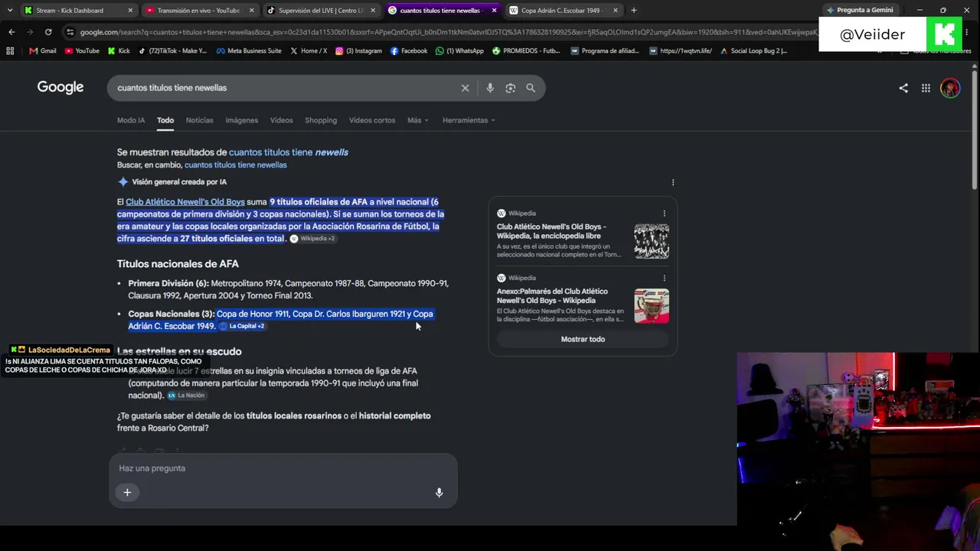Open the Palmarés trophy thumbnail
Screen dimensions: 980x551
pyautogui.click(x=652, y=305)
